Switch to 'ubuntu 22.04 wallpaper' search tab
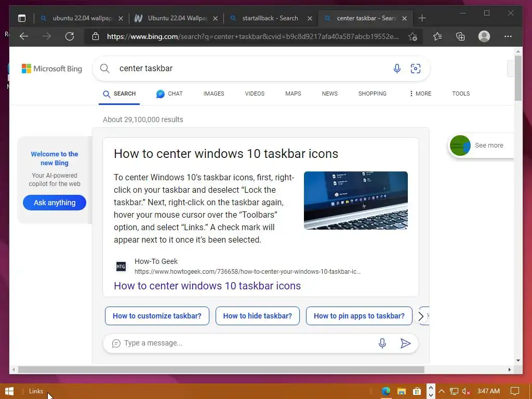Image resolution: width=532 pixels, height=399 pixels. click(x=82, y=18)
